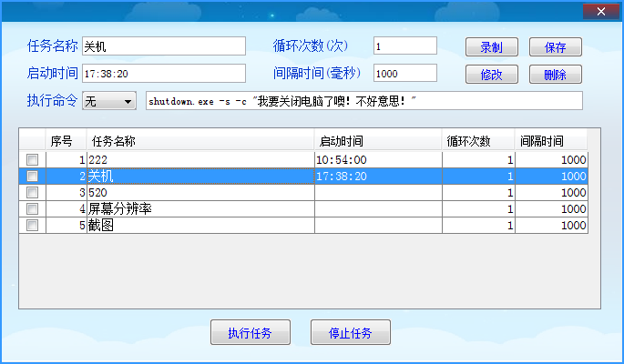This screenshot has width=624, height=364.
Task: Click the 间隔时间 input showing 1000
Action: point(405,73)
